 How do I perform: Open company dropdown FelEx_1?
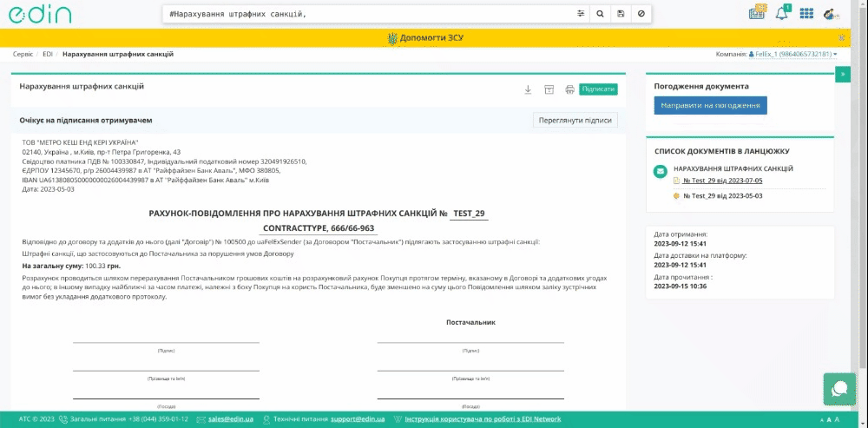click(x=792, y=55)
